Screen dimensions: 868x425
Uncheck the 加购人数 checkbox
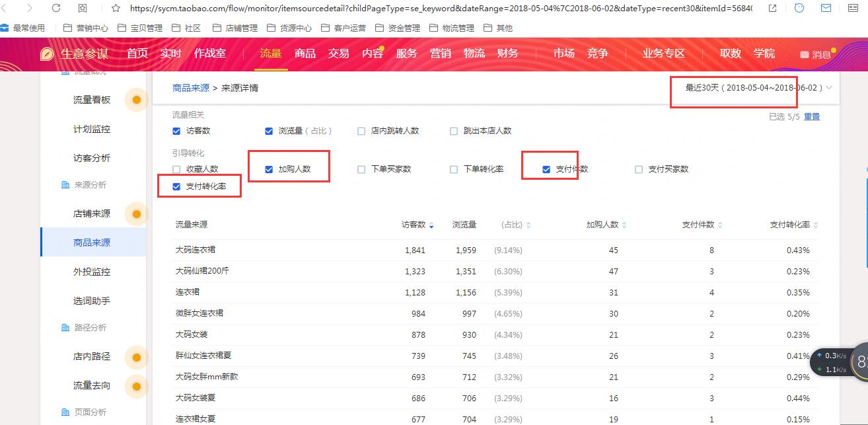pos(269,168)
